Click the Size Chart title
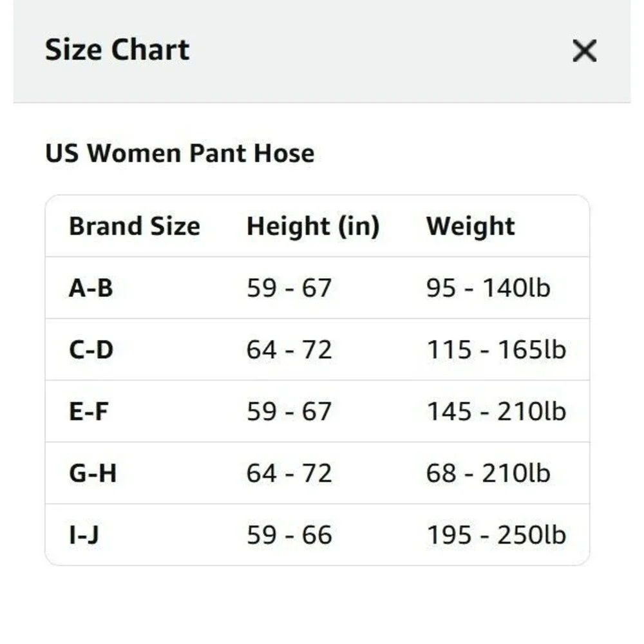Image resolution: width=644 pixels, height=644 pixels. 117,50
